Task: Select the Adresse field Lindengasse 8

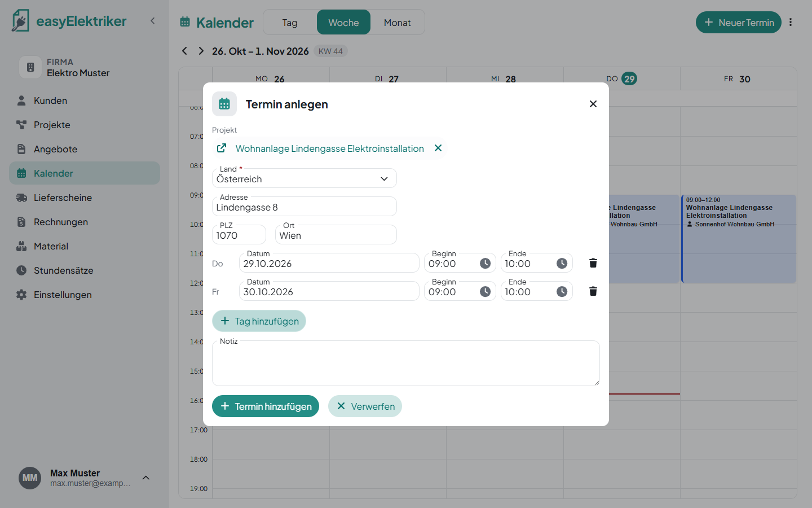Action: (x=304, y=207)
